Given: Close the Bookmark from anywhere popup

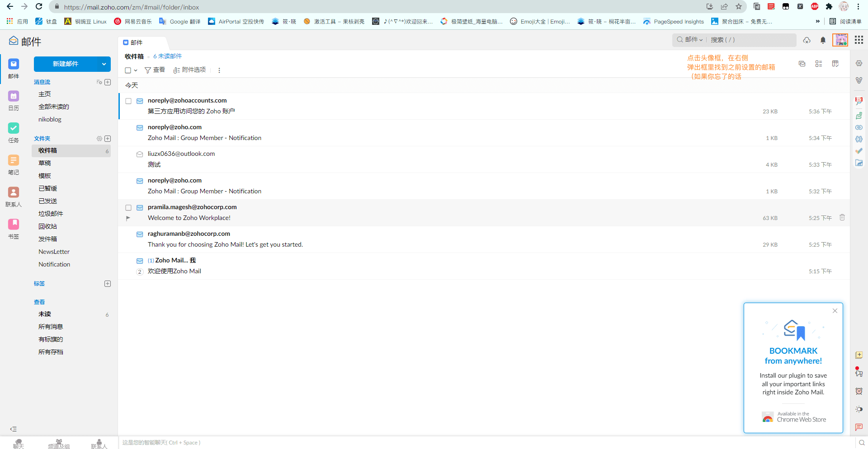Looking at the screenshot, I should tap(835, 311).
